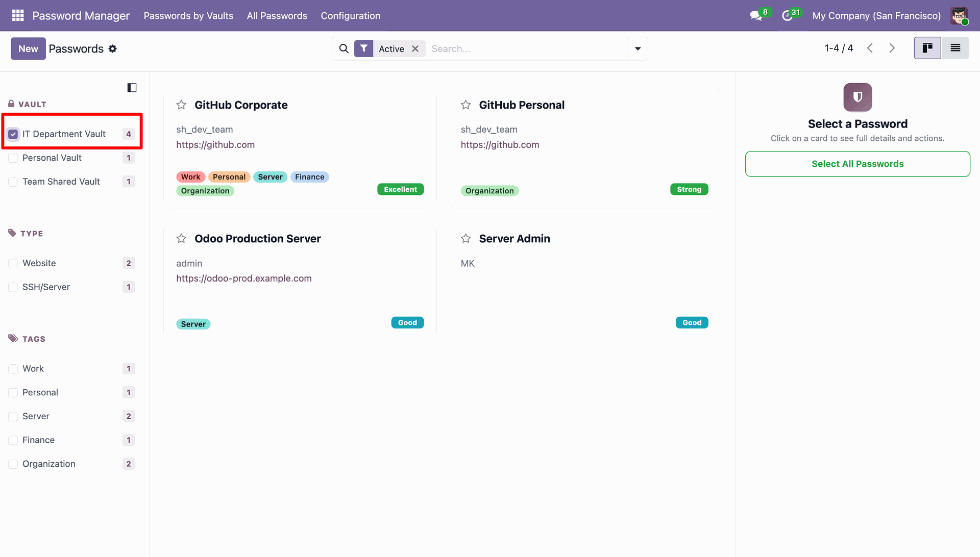Viewport: 980px width, 557px height.
Task: Check the SSH/Server type filter
Action: click(x=13, y=287)
